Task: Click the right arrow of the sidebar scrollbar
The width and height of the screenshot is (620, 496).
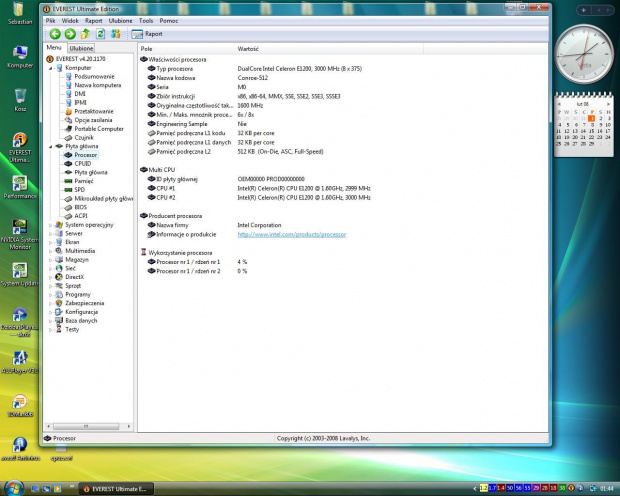Action: [129, 426]
